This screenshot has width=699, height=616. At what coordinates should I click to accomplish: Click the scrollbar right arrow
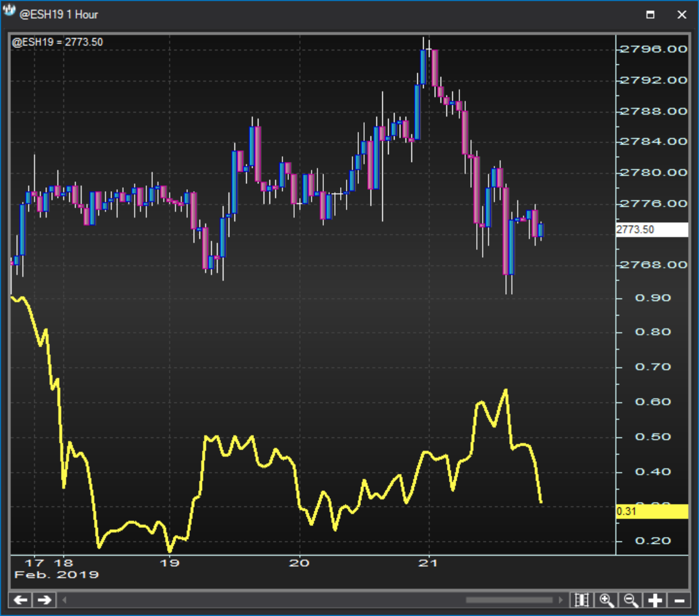point(560,600)
